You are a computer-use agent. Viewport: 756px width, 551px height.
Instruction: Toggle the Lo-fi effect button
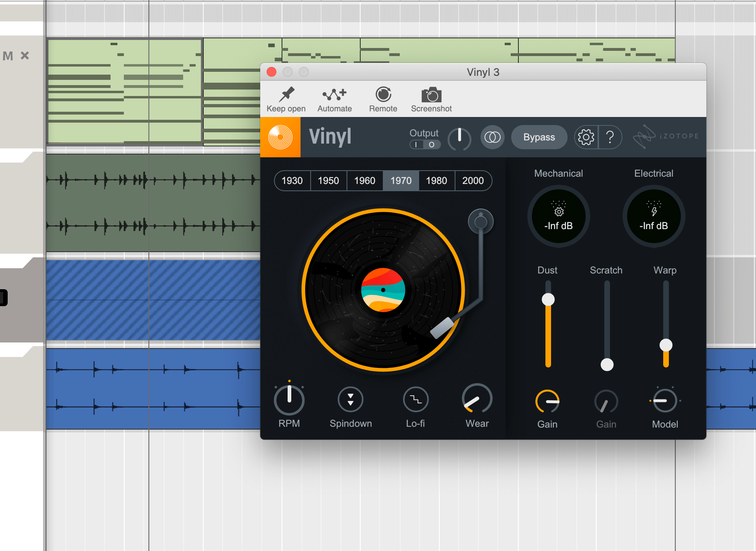point(416,399)
